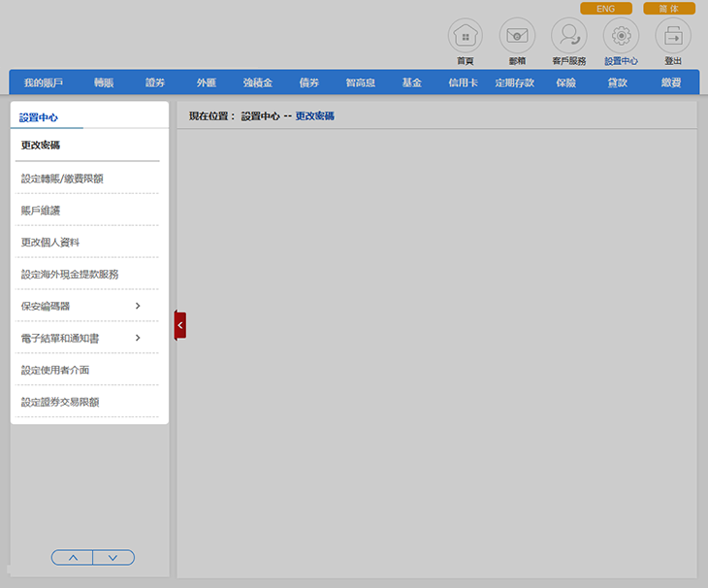Open customer service (客戶服務) headset icon
The image size is (708, 588).
(569, 36)
